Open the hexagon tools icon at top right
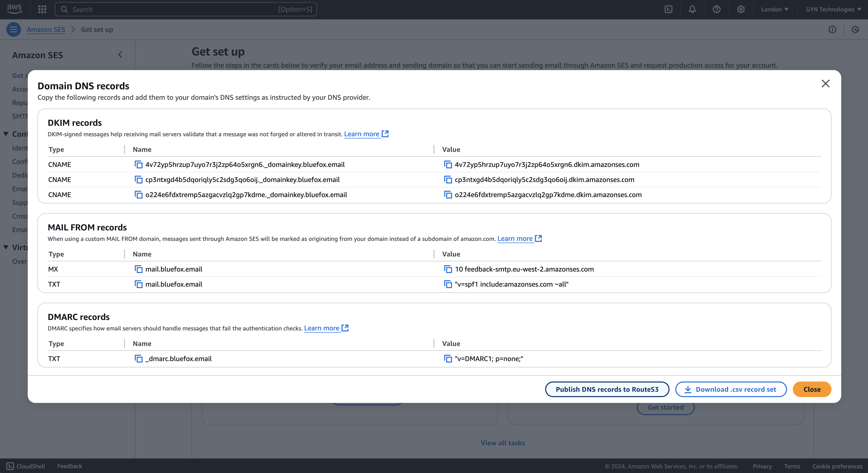Screen dimensions: 868x473 (855, 30)
